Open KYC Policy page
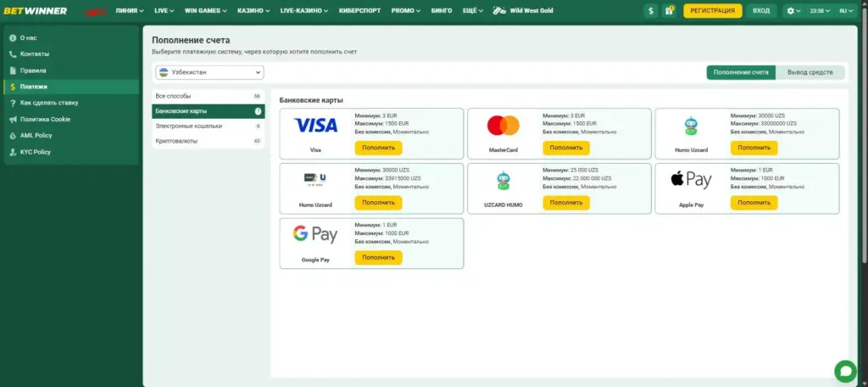868x387 pixels. point(71,152)
